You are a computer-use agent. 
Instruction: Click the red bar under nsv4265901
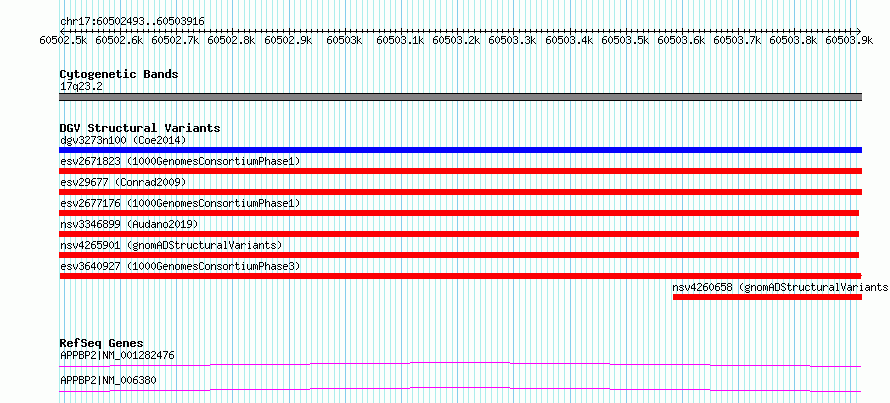tap(459, 255)
